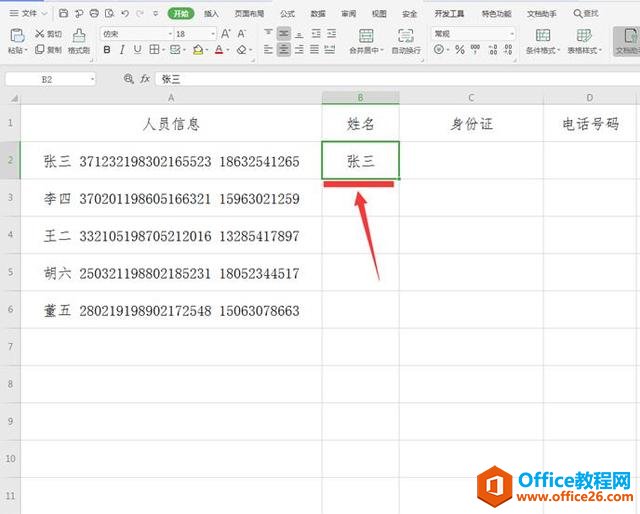The width and height of the screenshot is (640, 514).
Task: Click the increase decimal places icon
Action: [x=493, y=50]
